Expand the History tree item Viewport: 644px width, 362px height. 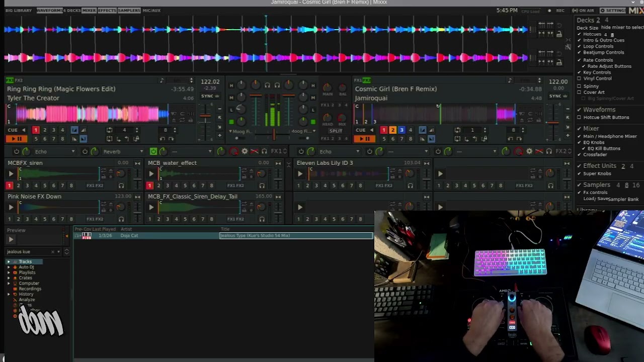click(x=9, y=294)
